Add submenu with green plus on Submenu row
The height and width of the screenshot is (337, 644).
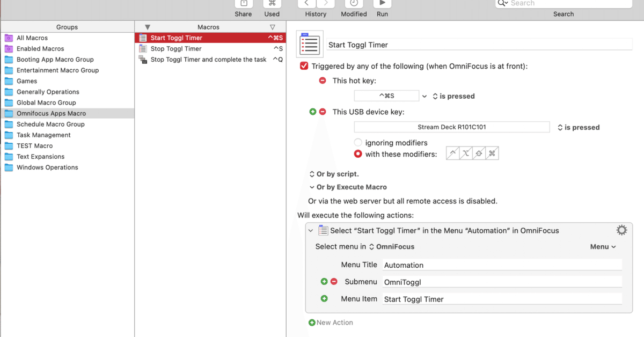click(324, 281)
